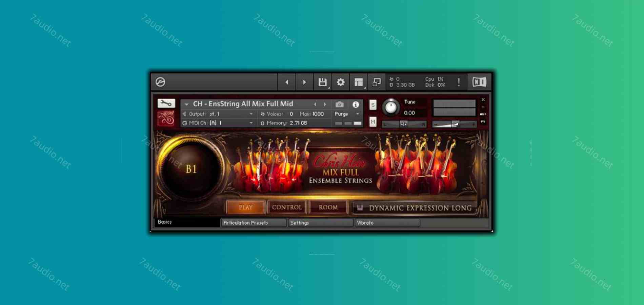Go to previous instrument in main toolbar
The image size is (644, 305).
tap(287, 82)
